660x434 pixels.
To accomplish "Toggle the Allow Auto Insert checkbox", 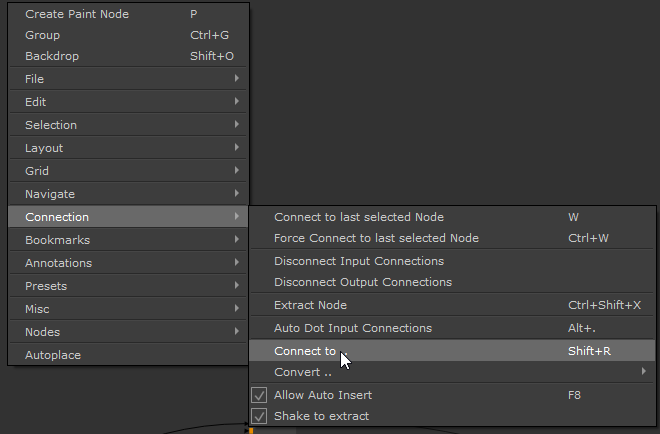I will point(258,395).
